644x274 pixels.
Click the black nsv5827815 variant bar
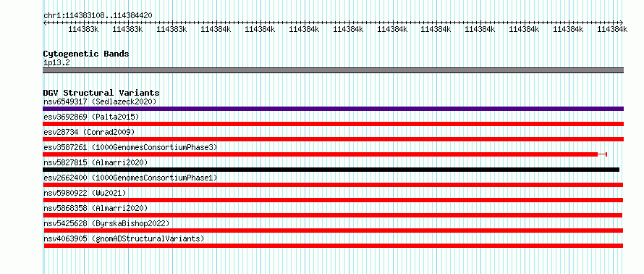tap(331, 170)
